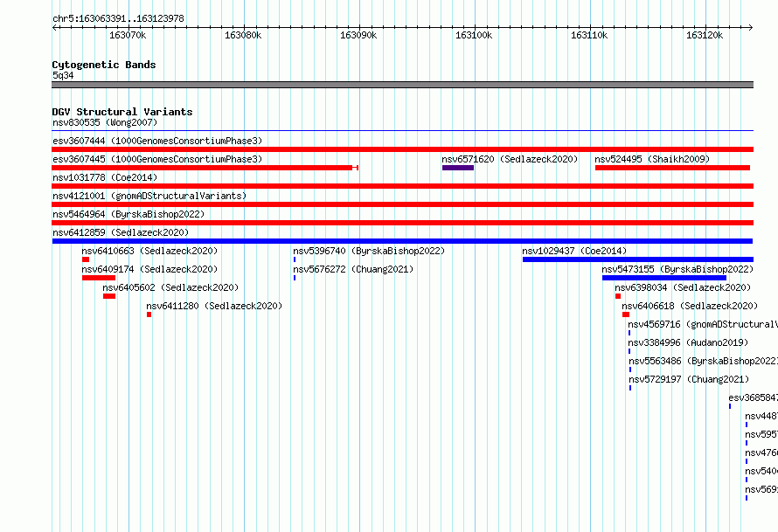The width and height of the screenshot is (778, 532).
Task: Click the 163070k ruler position
Action: [x=128, y=36]
